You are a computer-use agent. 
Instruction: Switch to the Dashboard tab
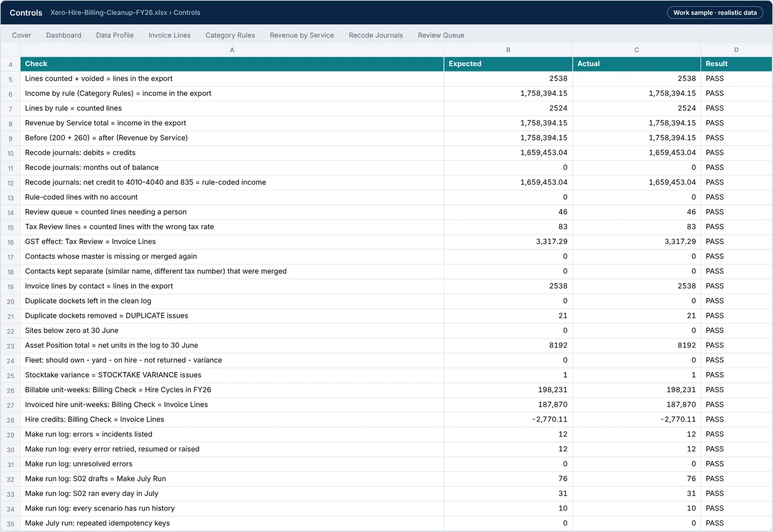[63, 35]
